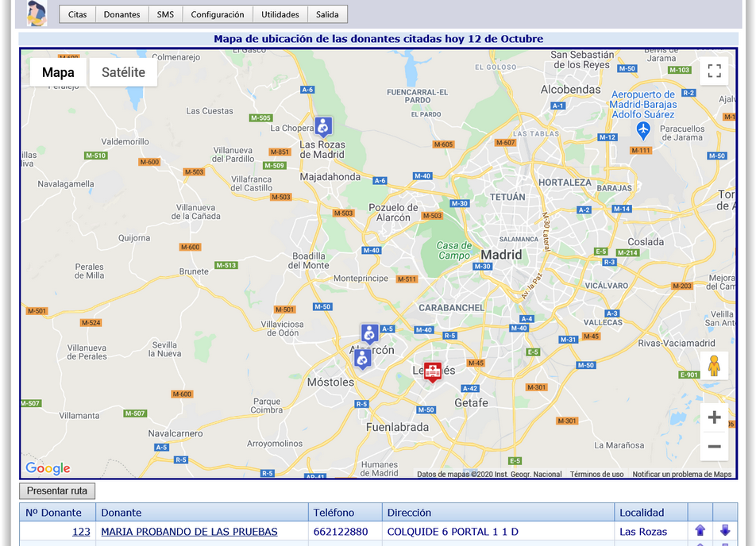Viewport: 756px width, 546px height.
Task: Open the Términos de uso link
Action: tap(597, 475)
